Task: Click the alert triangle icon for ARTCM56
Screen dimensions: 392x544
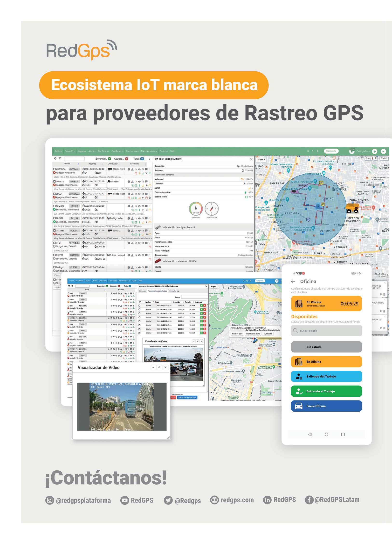Action: pyautogui.click(x=132, y=169)
